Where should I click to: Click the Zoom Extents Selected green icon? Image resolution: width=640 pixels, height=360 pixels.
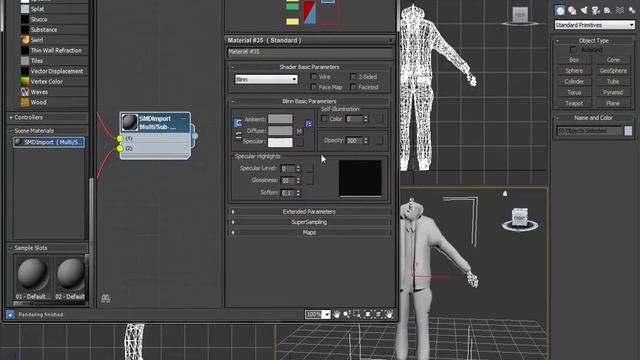point(378,314)
